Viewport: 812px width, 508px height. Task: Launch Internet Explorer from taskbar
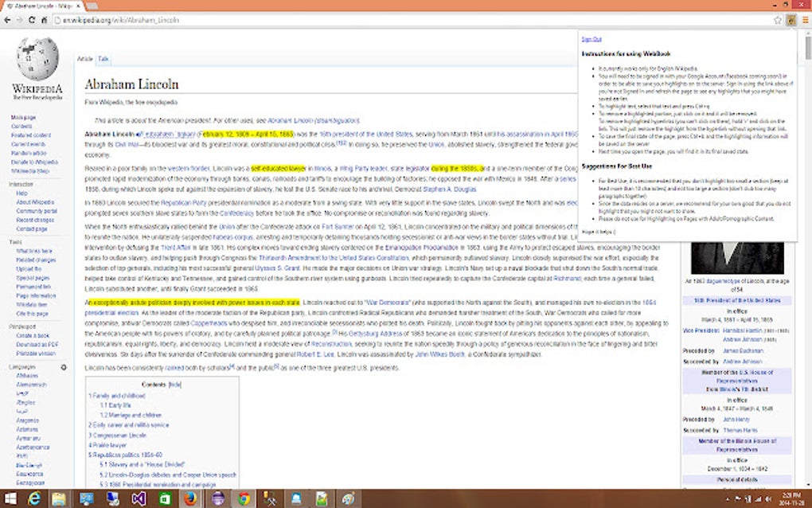click(x=34, y=498)
